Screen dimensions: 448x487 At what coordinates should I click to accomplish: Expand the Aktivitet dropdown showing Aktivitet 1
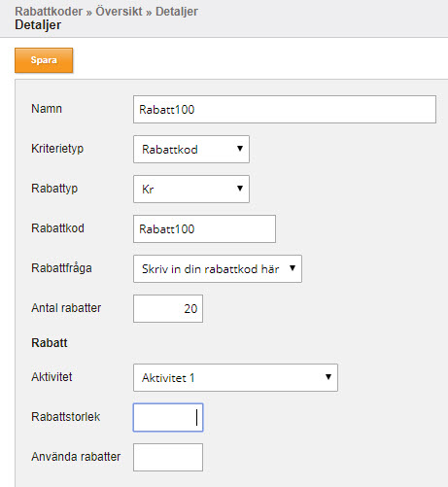235,377
